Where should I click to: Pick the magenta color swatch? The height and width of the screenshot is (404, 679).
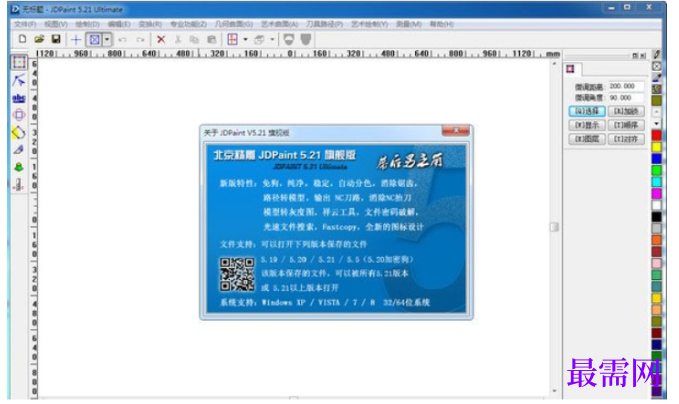click(x=656, y=194)
